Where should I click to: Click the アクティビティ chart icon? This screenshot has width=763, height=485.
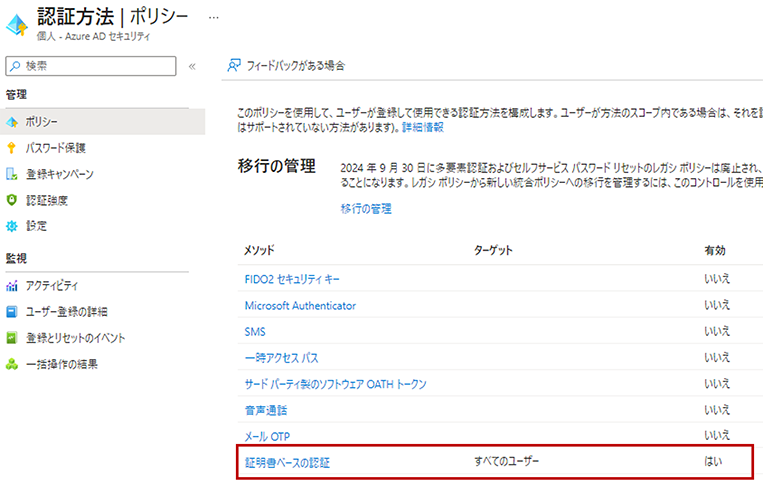[12, 286]
